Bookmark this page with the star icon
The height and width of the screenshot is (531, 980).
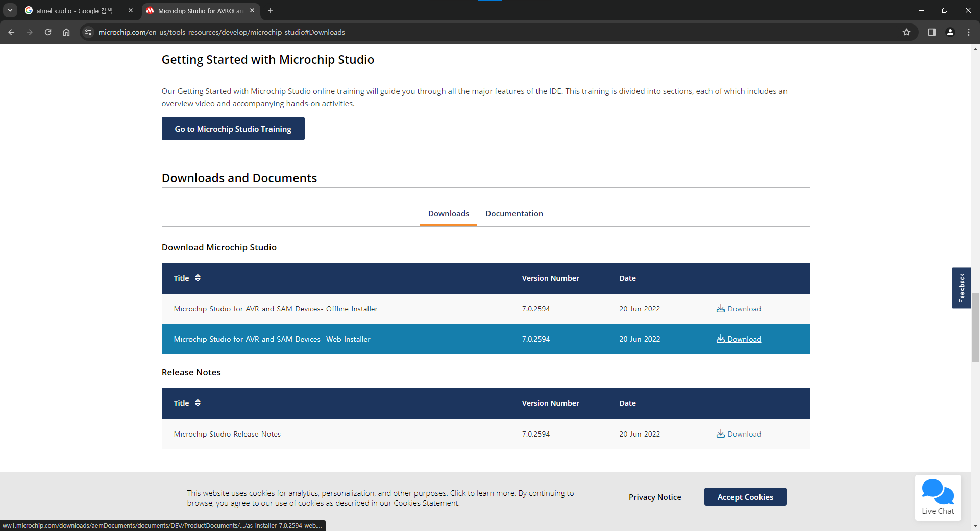906,32
